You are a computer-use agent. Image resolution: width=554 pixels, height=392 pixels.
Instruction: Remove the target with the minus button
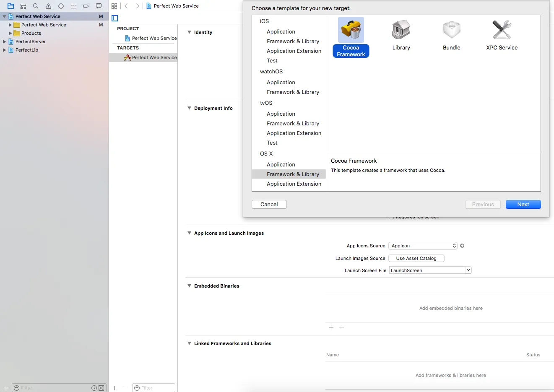tap(125, 388)
